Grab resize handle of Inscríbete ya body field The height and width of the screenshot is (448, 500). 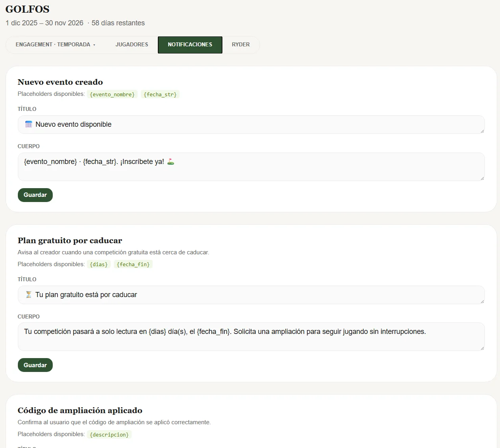(482, 178)
